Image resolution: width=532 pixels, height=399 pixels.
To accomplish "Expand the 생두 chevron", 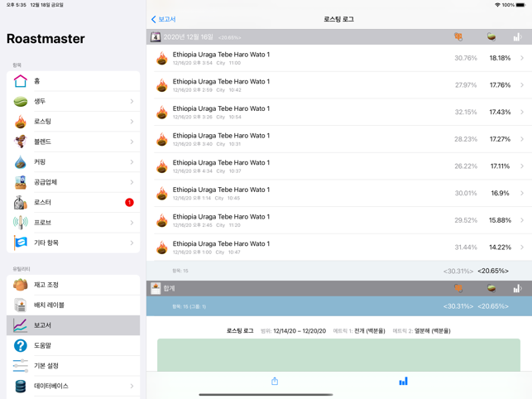I will coord(132,101).
